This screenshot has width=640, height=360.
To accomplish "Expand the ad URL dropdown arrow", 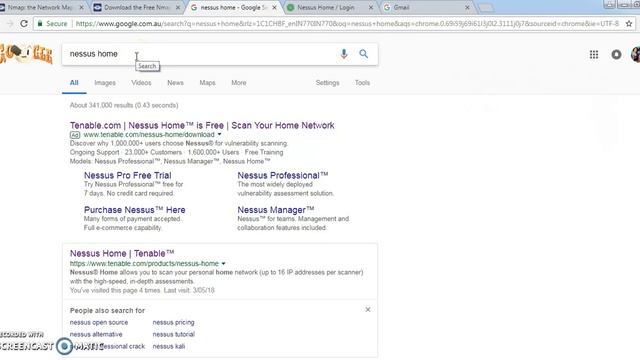I will pos(220,134).
